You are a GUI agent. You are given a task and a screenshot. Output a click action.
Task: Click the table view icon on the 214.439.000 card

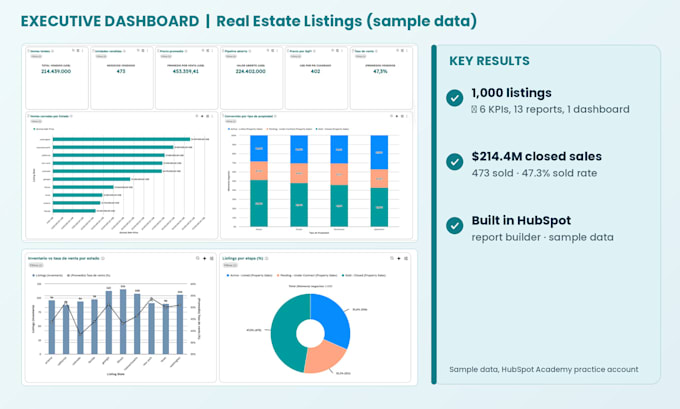(x=78, y=51)
